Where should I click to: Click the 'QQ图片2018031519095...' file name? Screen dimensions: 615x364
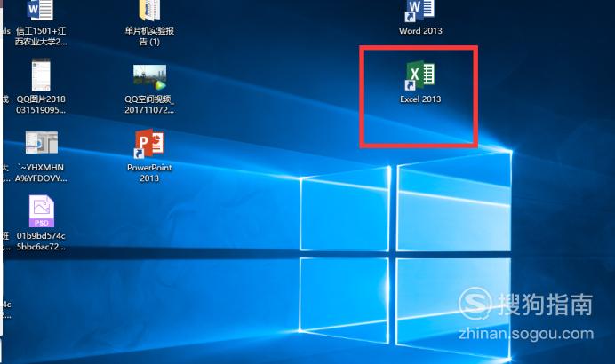point(41,105)
